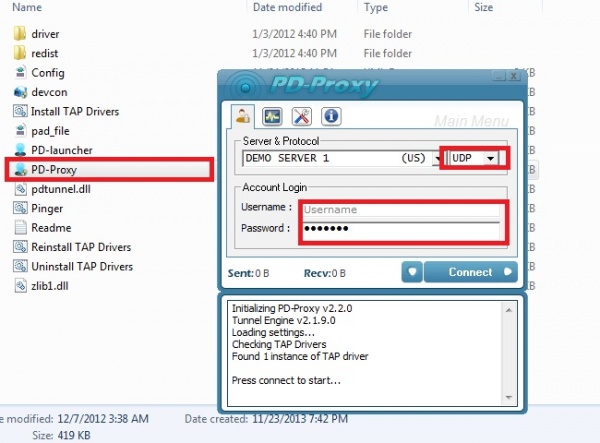Click the Pinger file name
The image size is (600, 443).
(x=47, y=208)
